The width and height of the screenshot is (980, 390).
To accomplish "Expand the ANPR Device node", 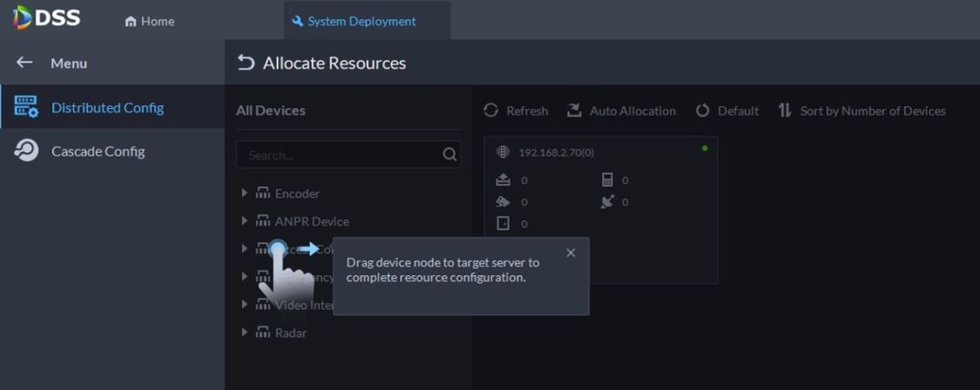I will 245,221.
